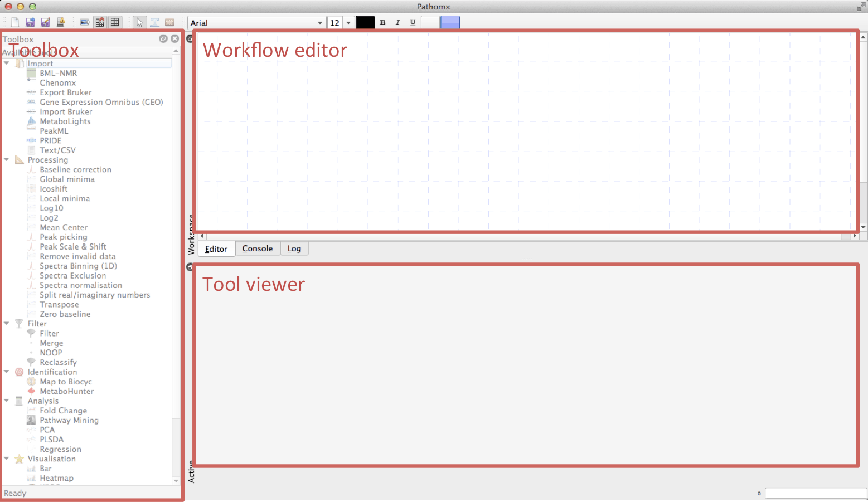Toggle underline text formatting
The image size is (868, 502).
click(413, 22)
